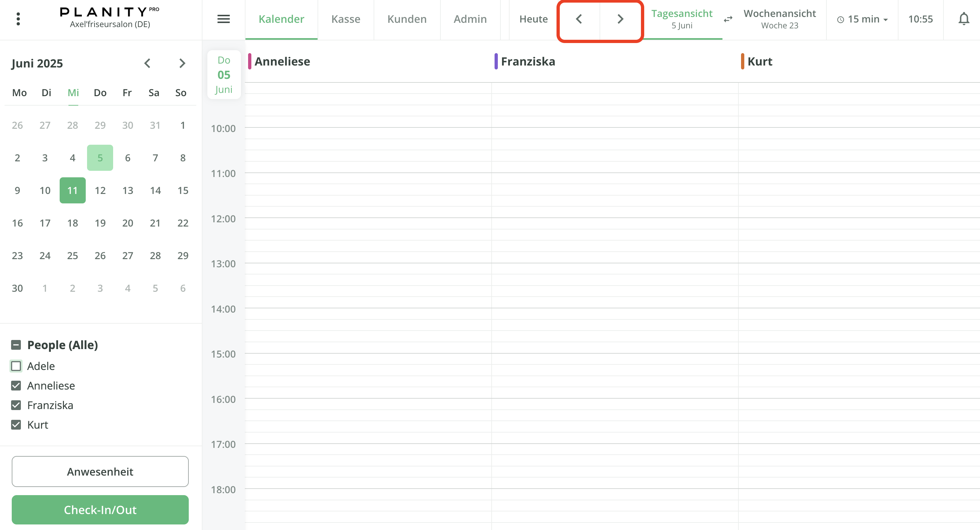980x530 pixels.
Task: Select June 18 in mini calendar
Action: (x=72, y=223)
